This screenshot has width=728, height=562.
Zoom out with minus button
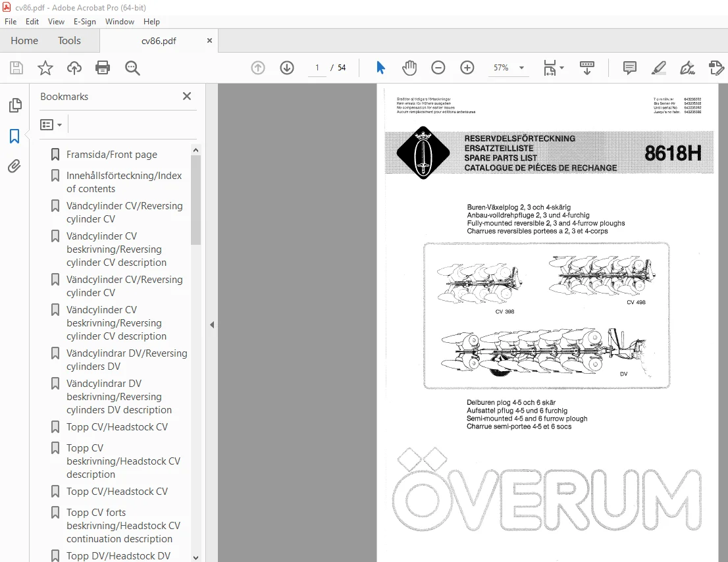click(438, 68)
